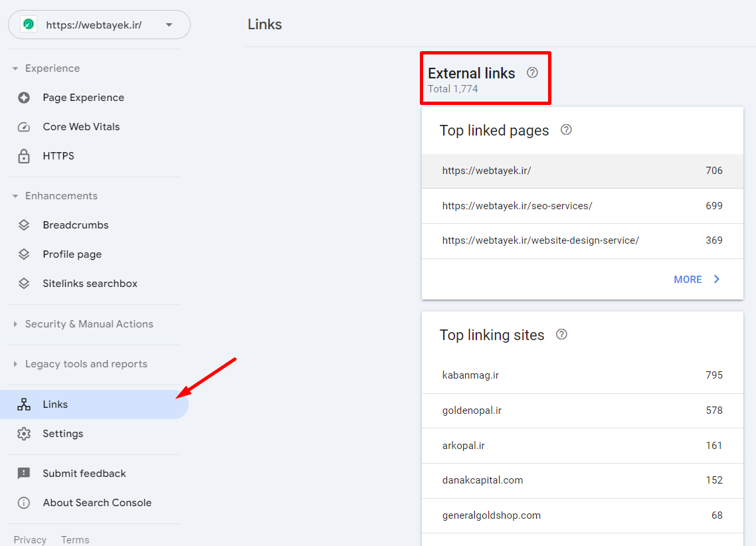Click the Submit feedback icon

point(24,474)
